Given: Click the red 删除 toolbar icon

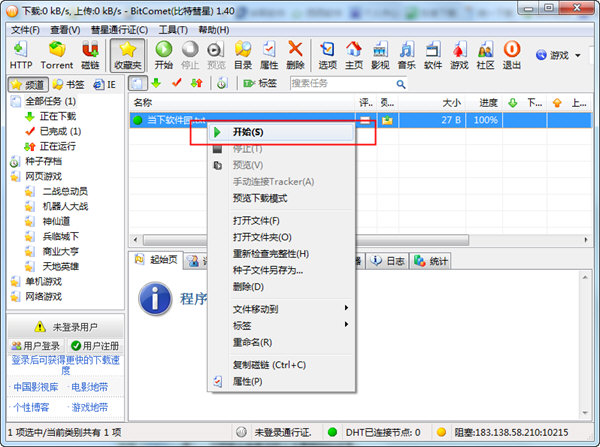Looking at the screenshot, I should (x=295, y=53).
